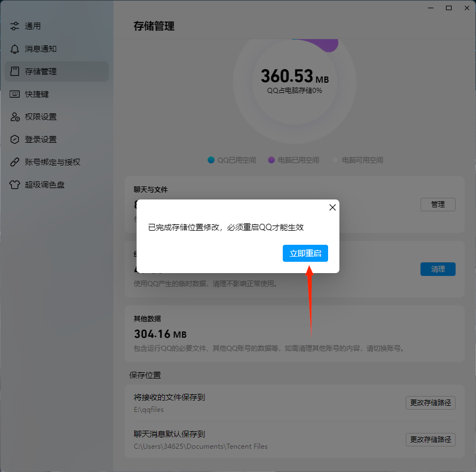The height and width of the screenshot is (472, 476).
Task: Change storage path for 将接收的文件保存到
Action: pos(430,403)
